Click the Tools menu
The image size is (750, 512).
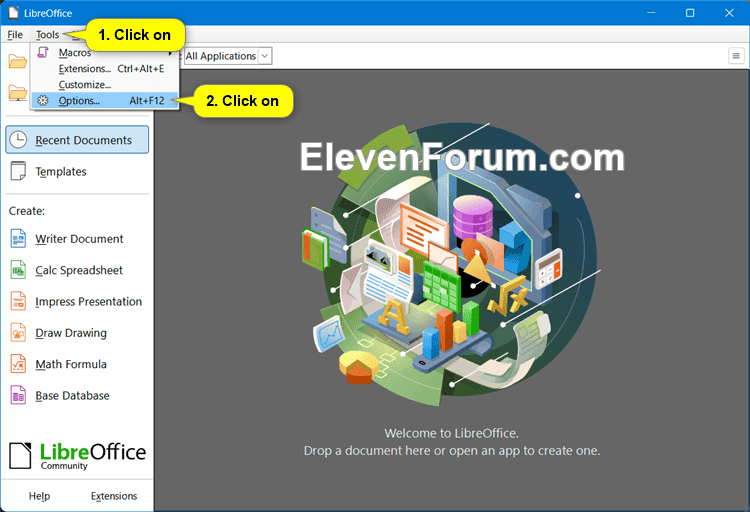[x=47, y=34]
